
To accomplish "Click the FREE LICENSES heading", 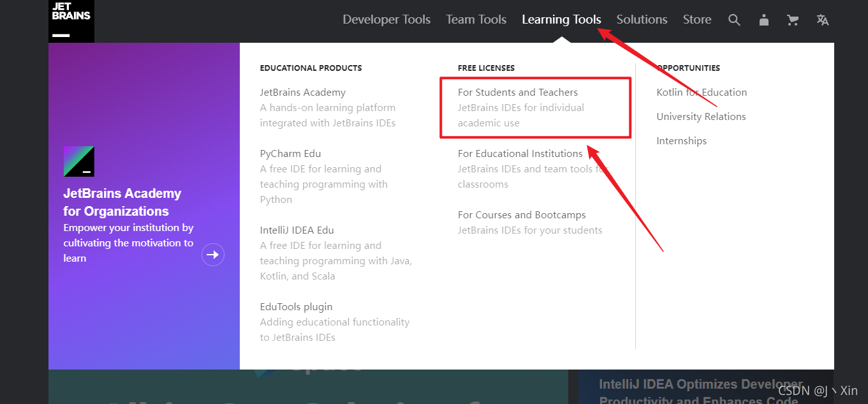I will 486,68.
